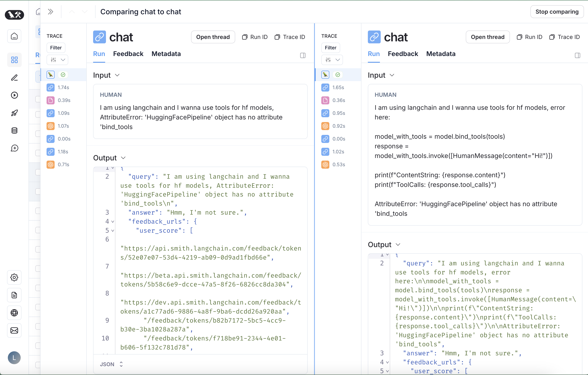
Task: Open the datasets database icon
Action: click(x=14, y=130)
